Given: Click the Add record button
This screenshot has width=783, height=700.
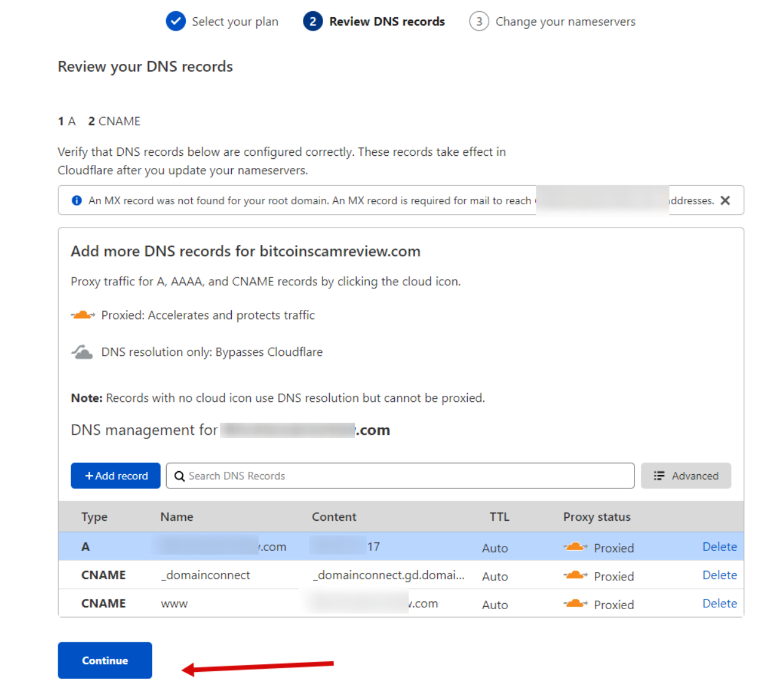Looking at the screenshot, I should click(116, 476).
